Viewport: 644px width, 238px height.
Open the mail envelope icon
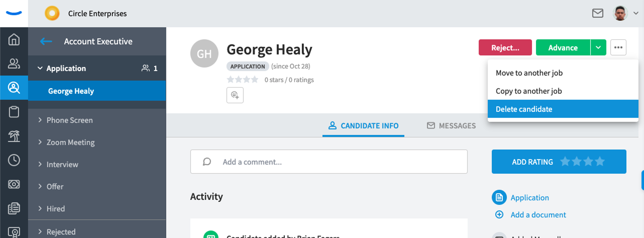click(x=598, y=13)
